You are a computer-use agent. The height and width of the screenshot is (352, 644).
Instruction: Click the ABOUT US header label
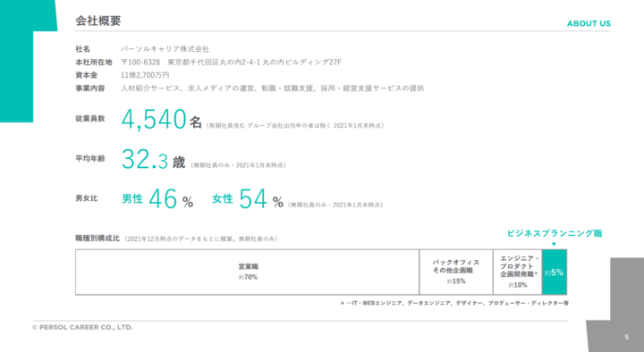coord(589,23)
